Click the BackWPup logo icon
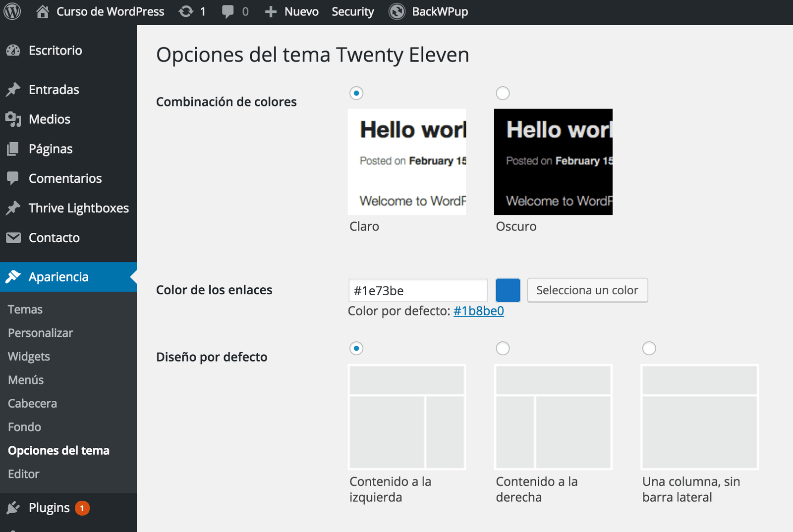Image resolution: width=793 pixels, height=532 pixels. click(x=397, y=11)
